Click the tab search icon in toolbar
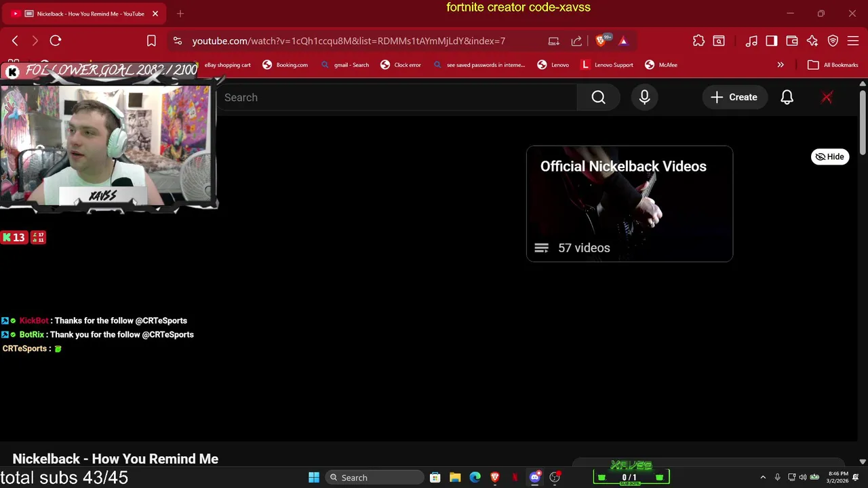This screenshot has width=868, height=488. point(719,41)
